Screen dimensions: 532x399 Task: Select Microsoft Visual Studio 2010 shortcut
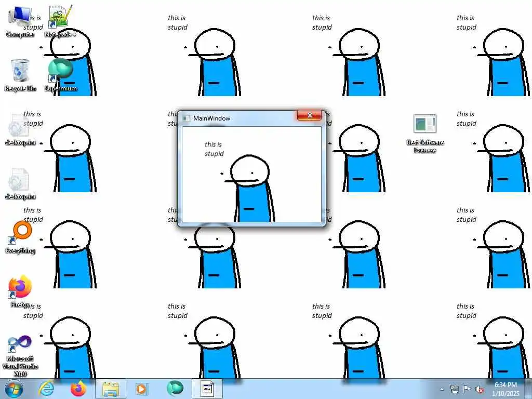[x=20, y=355]
